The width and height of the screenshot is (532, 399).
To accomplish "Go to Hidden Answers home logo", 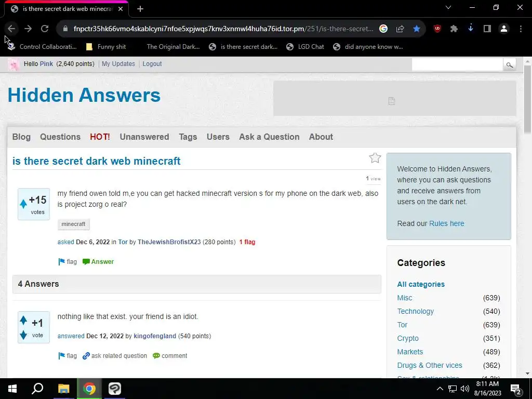I will coord(84,95).
